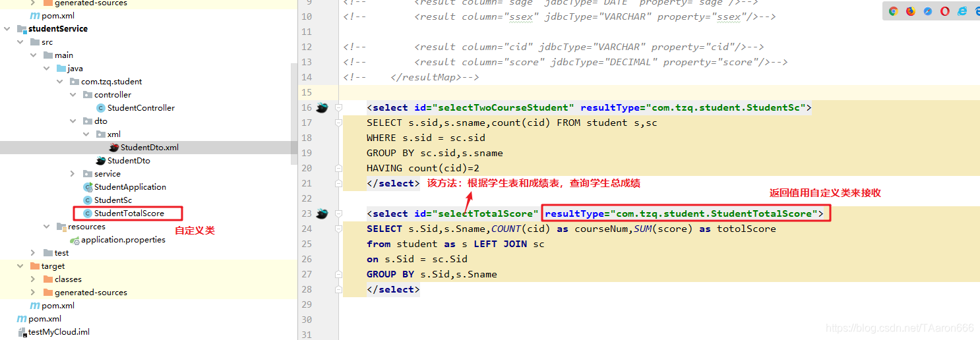Open the file in Firefox browser icon
This screenshot has width=980, height=340.
click(911, 11)
